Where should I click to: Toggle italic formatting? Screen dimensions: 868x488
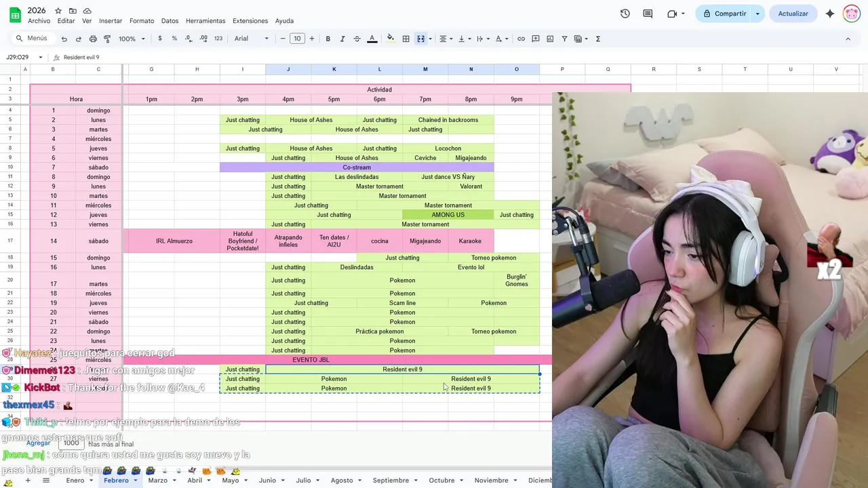tap(342, 39)
